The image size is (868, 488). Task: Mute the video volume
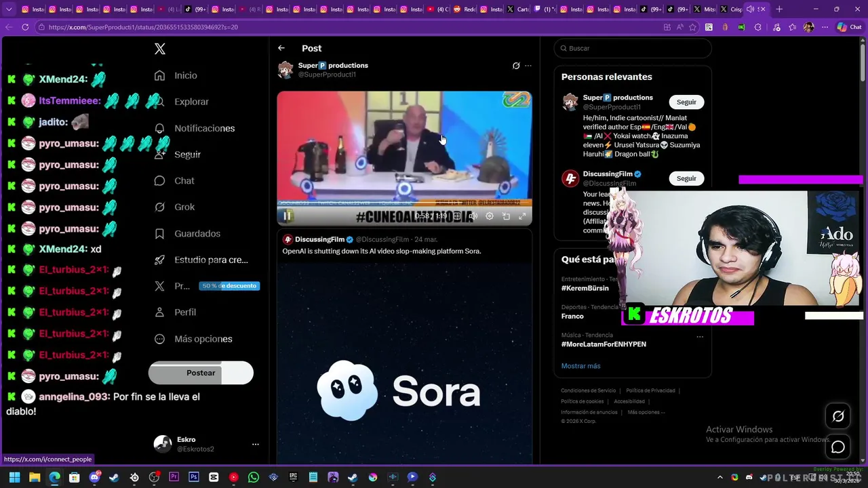[x=473, y=216]
